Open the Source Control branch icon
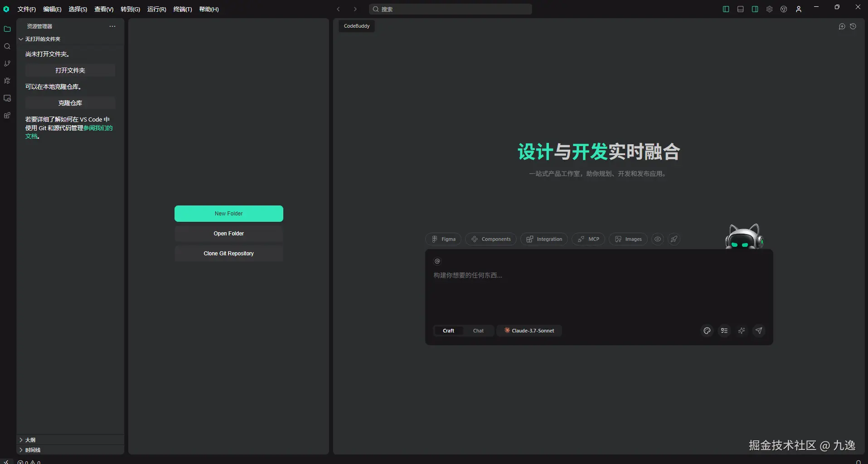 coord(7,63)
